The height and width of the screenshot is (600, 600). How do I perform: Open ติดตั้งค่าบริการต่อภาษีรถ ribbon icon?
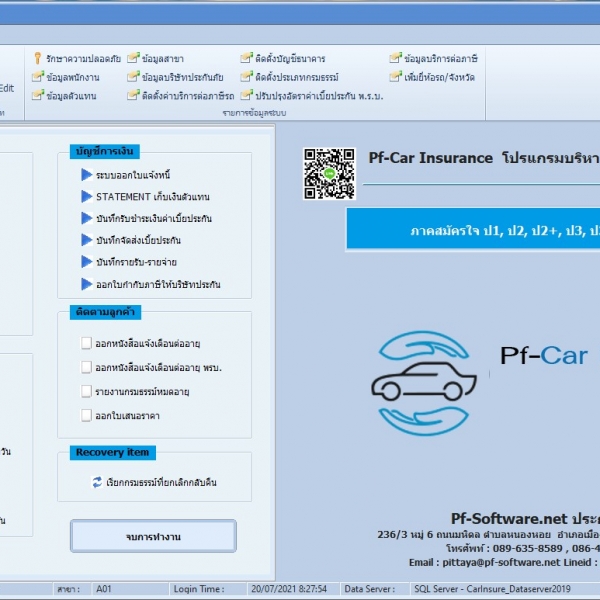[x=133, y=95]
